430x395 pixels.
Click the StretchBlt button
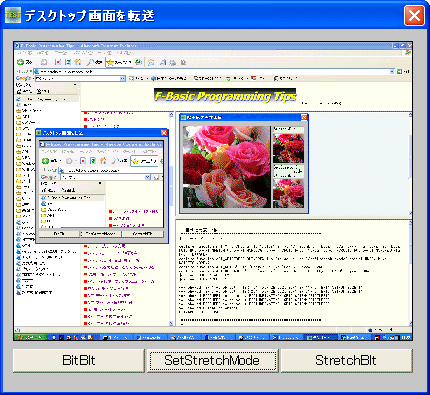click(x=347, y=360)
